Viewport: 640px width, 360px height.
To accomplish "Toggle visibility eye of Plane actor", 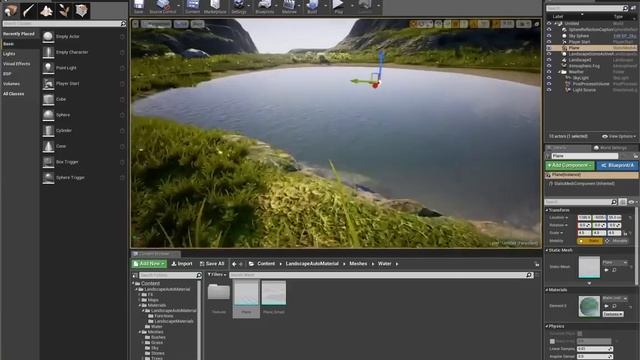I will pos(549,48).
